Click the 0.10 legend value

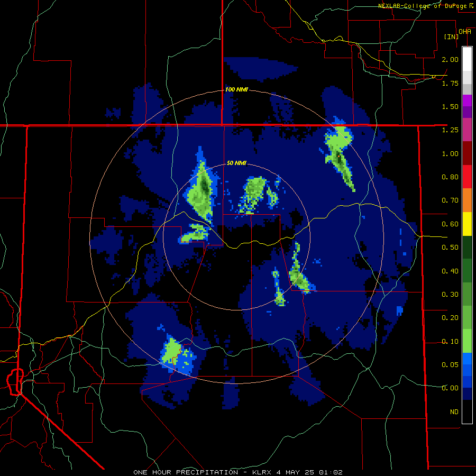coord(450,342)
